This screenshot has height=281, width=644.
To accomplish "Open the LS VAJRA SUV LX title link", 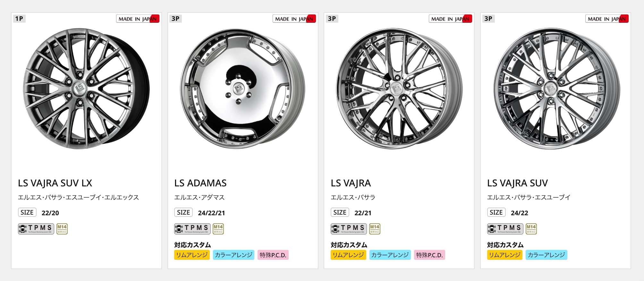I will (x=55, y=183).
